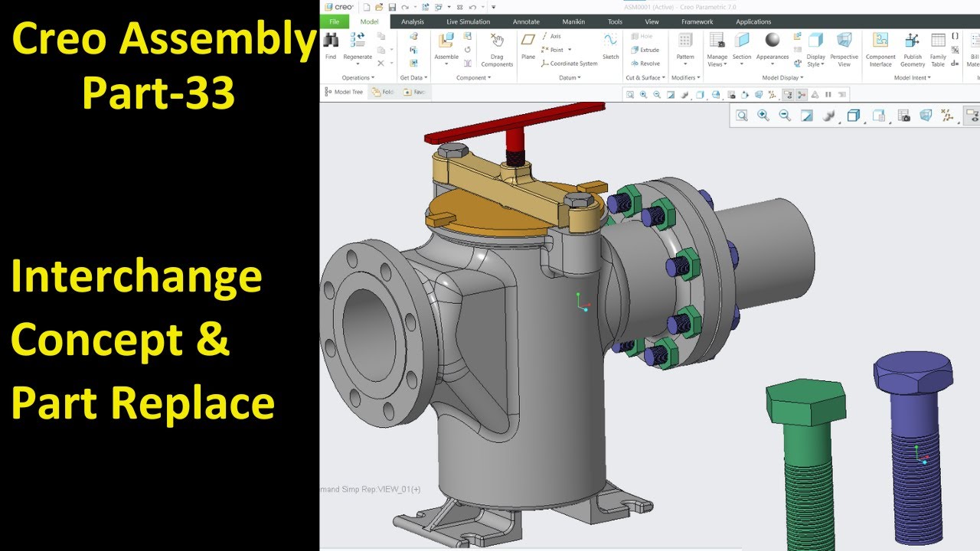Expand the Component group dropdown
Image resolution: width=980 pixels, height=551 pixels.
click(473, 78)
